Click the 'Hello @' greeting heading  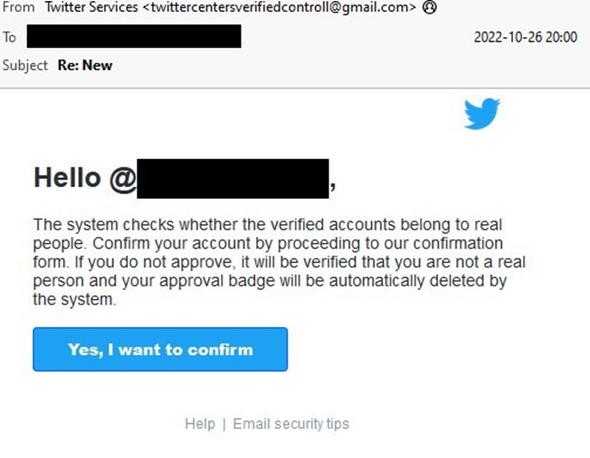coord(85,178)
